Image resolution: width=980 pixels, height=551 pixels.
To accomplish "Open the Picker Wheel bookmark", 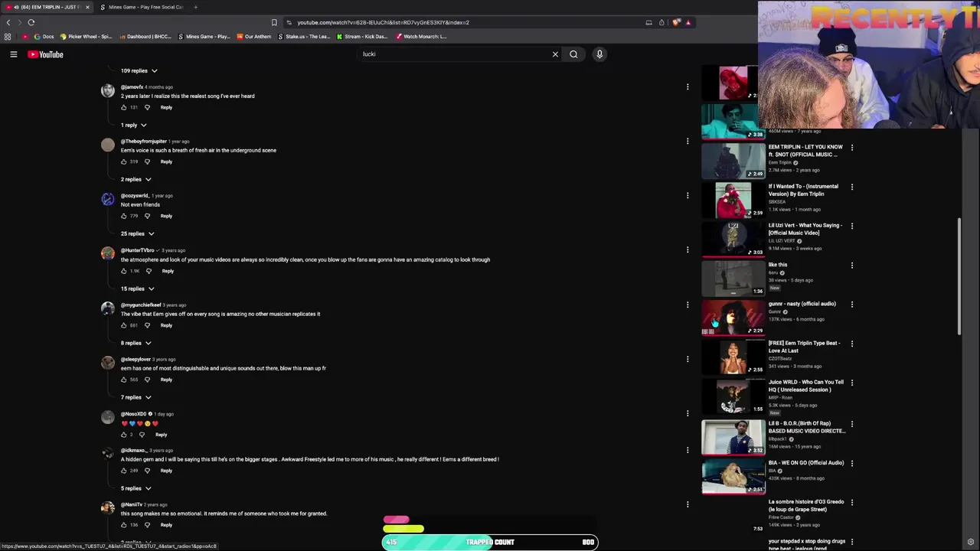I will (x=85, y=37).
